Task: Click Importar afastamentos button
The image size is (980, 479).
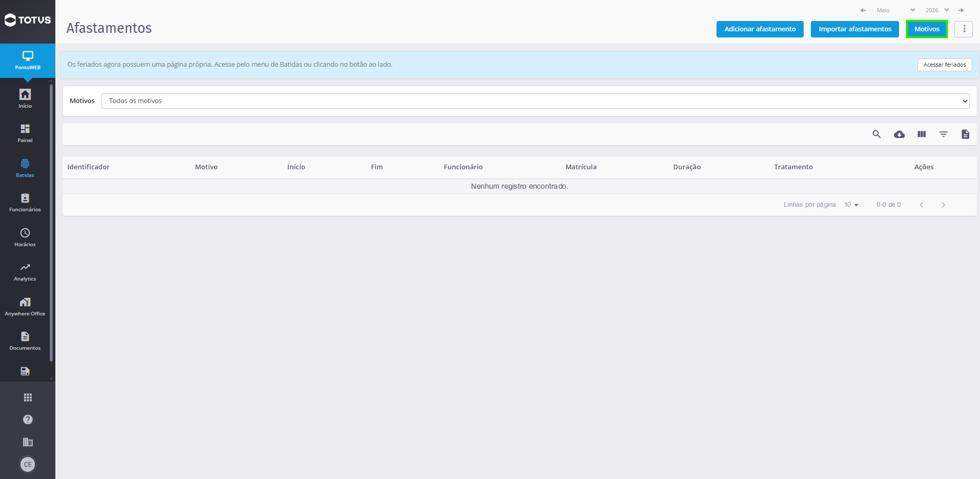Action: 855,29
